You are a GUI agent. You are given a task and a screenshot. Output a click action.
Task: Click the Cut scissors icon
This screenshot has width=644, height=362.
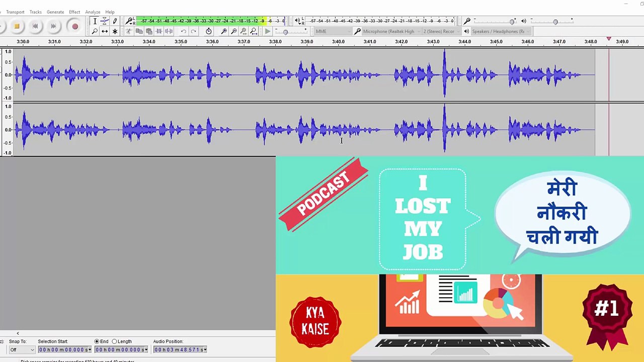point(129,31)
